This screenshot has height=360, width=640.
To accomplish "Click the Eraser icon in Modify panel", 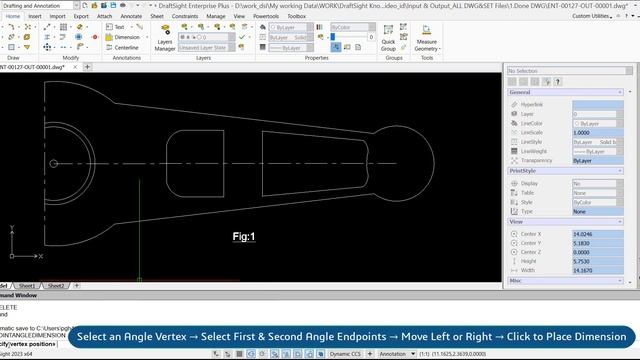I will coord(80,27).
